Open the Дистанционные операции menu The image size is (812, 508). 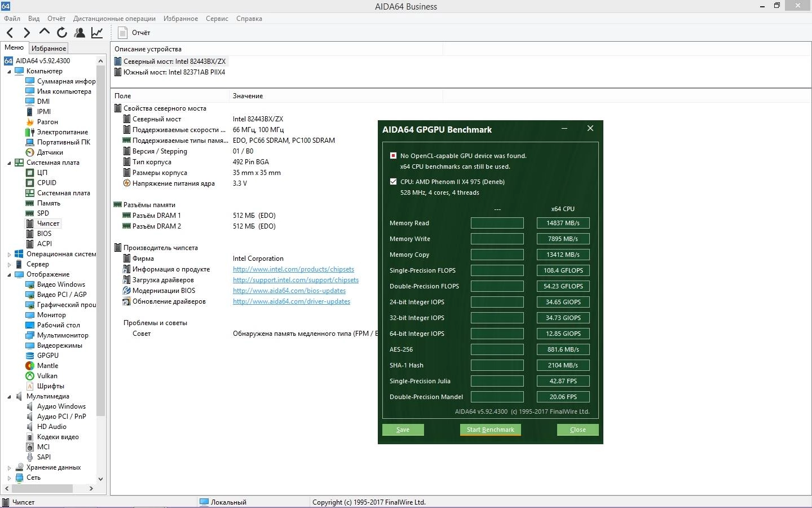coord(114,19)
